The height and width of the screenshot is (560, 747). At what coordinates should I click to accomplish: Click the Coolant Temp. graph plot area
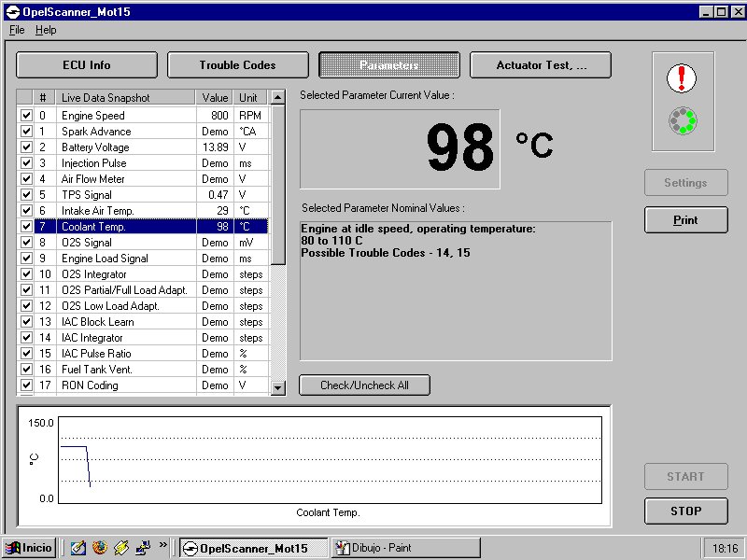point(331,460)
